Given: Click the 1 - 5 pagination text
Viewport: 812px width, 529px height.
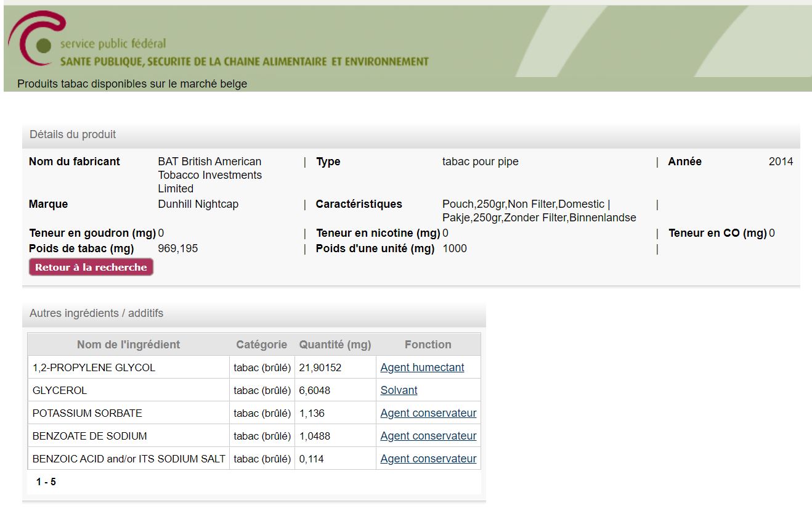Looking at the screenshot, I should (46, 482).
